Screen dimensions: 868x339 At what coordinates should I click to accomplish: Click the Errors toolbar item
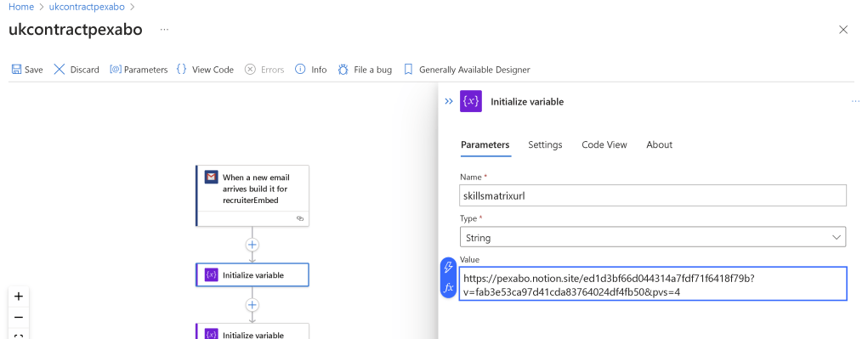264,70
